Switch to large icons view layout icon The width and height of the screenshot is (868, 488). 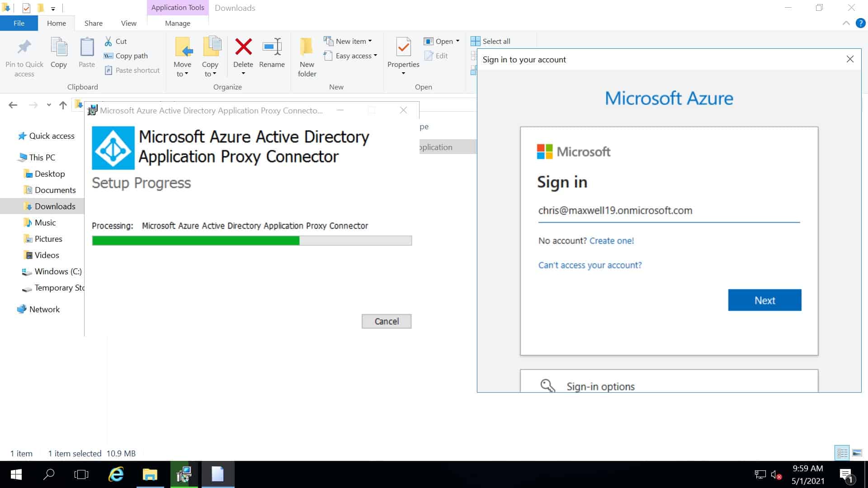(x=857, y=453)
